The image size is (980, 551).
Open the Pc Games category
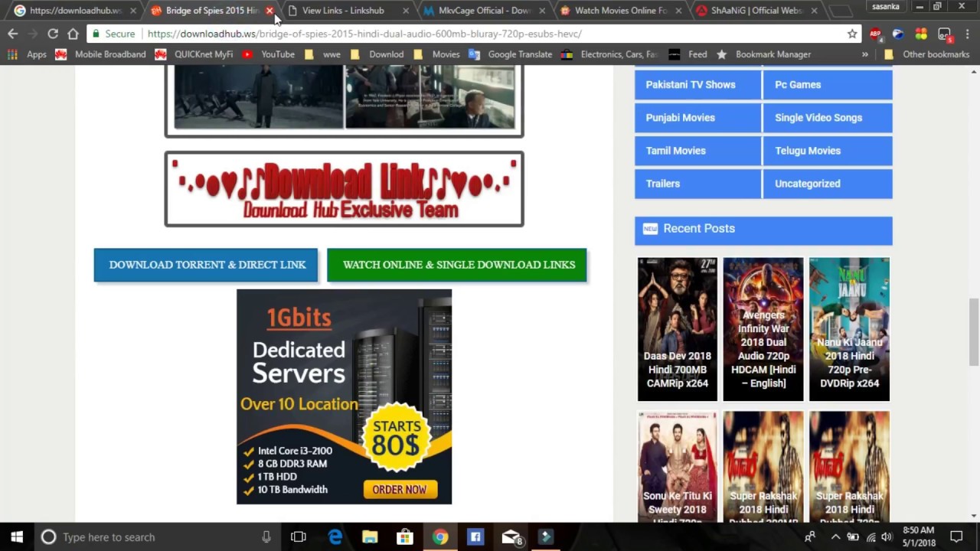coord(828,84)
